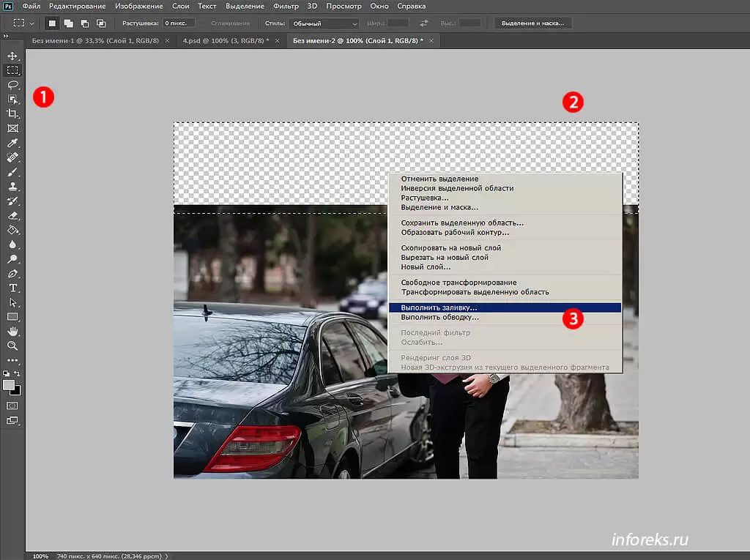The image size is (750, 560).
Task: Select the Move tool
Action: [x=12, y=56]
